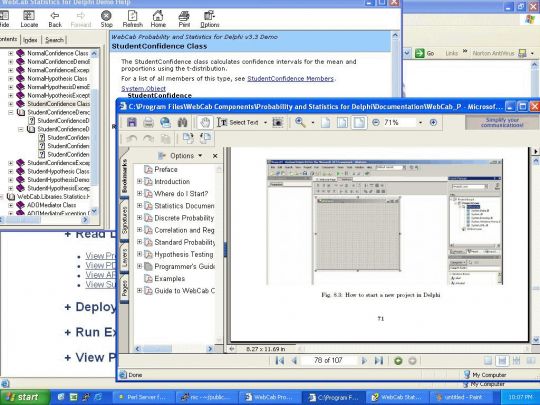540x405 pixels.
Task: Expand the Where do I Start? bookmark
Action: coord(139,193)
